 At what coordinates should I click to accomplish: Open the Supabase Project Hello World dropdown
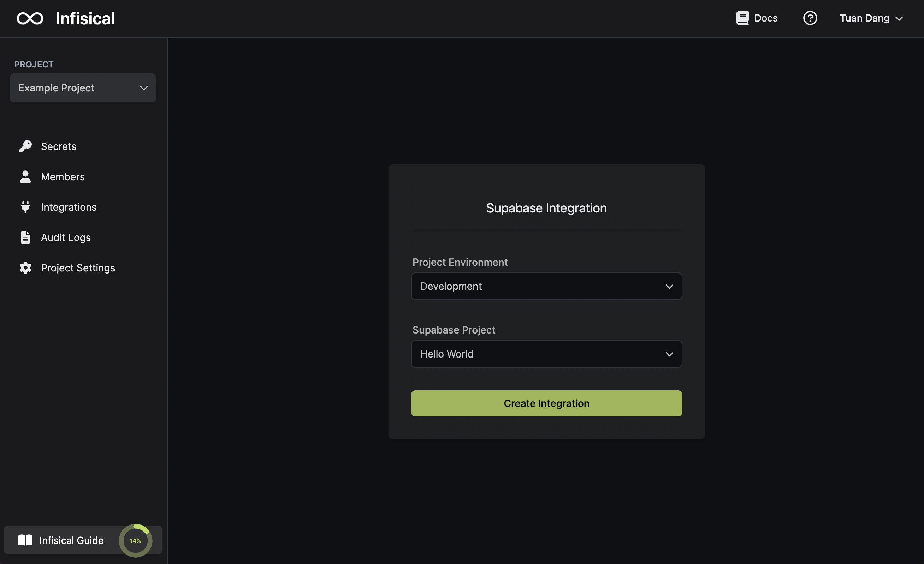(546, 354)
